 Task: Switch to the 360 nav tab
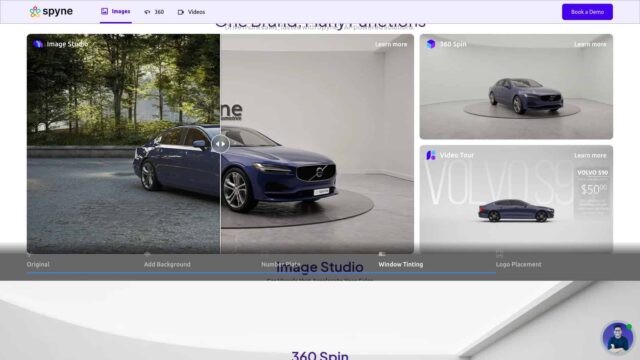point(154,12)
